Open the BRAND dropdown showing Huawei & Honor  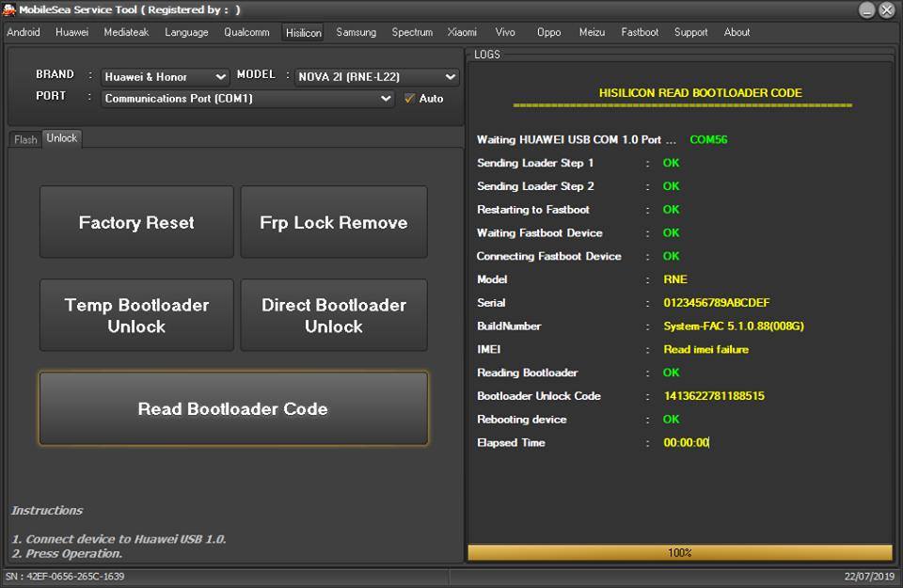pos(166,76)
